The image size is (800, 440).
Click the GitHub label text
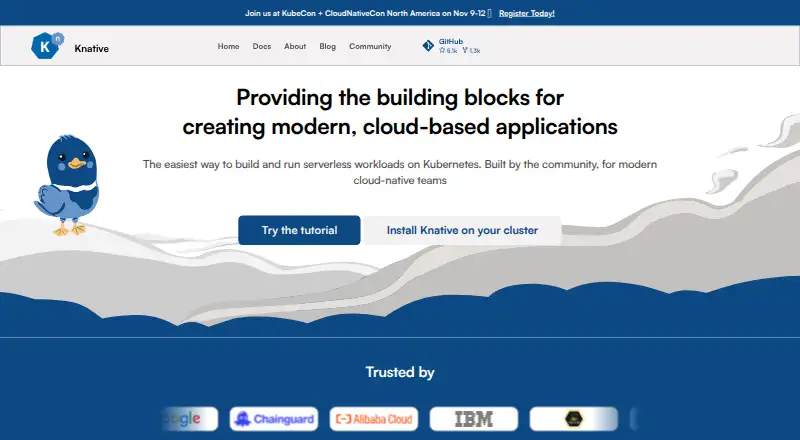(451, 41)
